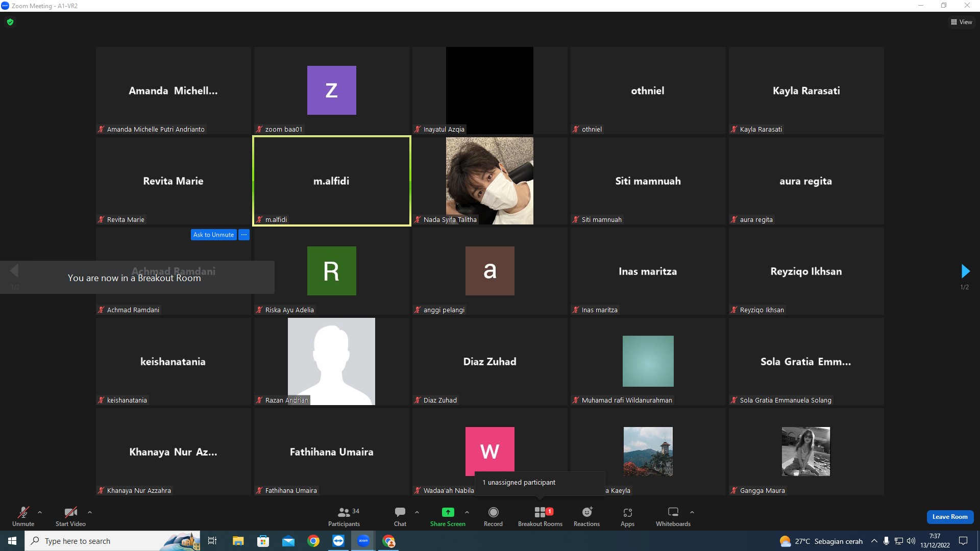Open the Windows notification center
Viewport: 980px width, 551px height.
pos(963,541)
